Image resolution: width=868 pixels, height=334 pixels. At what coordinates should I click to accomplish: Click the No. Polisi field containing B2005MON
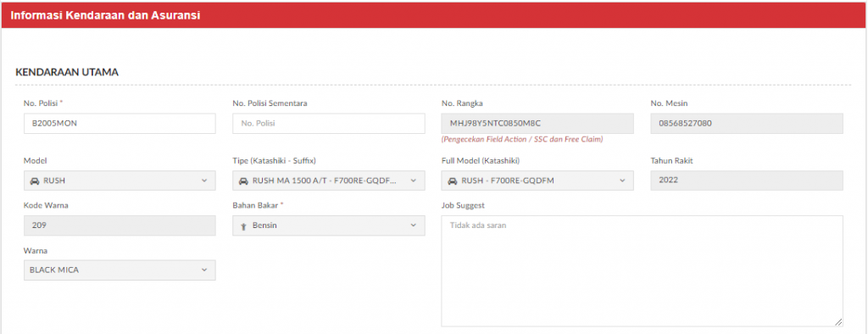[x=120, y=124]
